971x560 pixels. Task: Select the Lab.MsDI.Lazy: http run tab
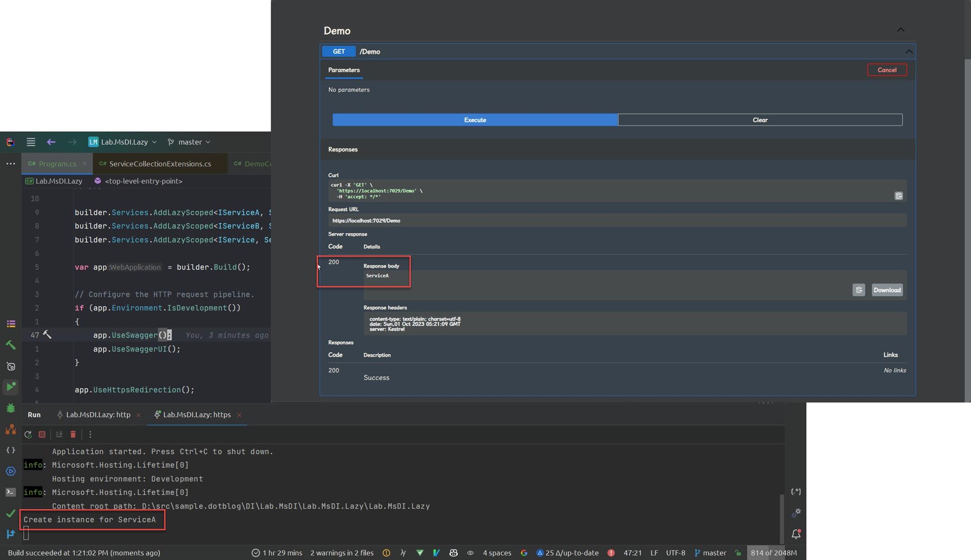pos(98,414)
